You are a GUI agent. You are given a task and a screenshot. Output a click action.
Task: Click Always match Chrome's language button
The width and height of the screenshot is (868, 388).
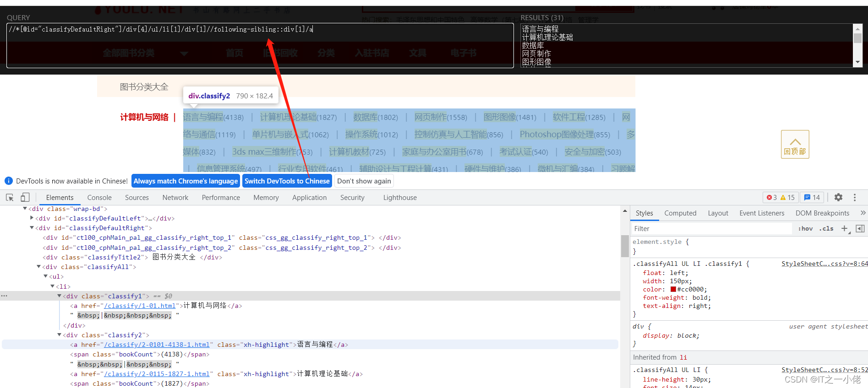coord(186,181)
